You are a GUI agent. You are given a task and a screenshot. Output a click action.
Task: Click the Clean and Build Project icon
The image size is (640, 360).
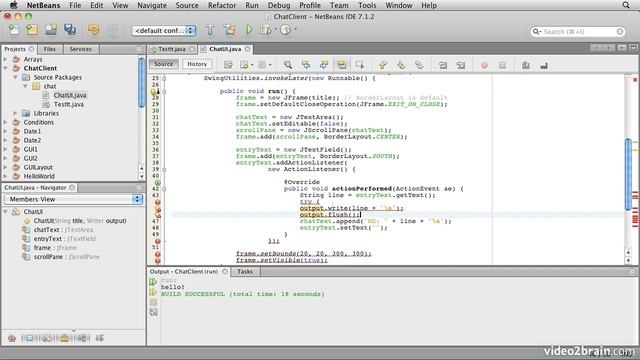229,30
